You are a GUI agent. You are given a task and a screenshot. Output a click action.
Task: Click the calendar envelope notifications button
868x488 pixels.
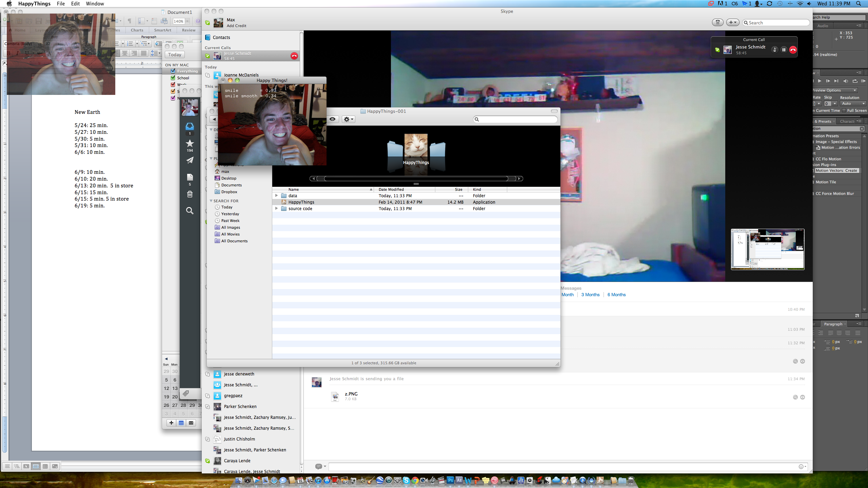[x=191, y=423]
